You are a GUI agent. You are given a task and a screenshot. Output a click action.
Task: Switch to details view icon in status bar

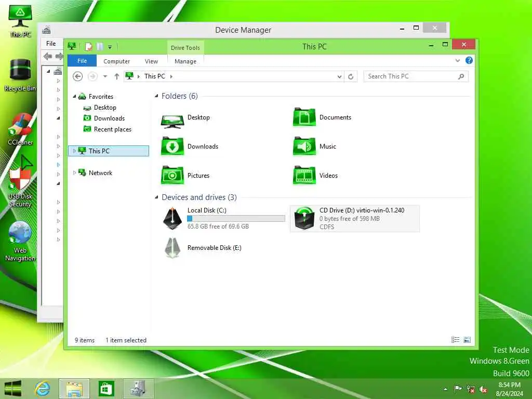coord(455,340)
